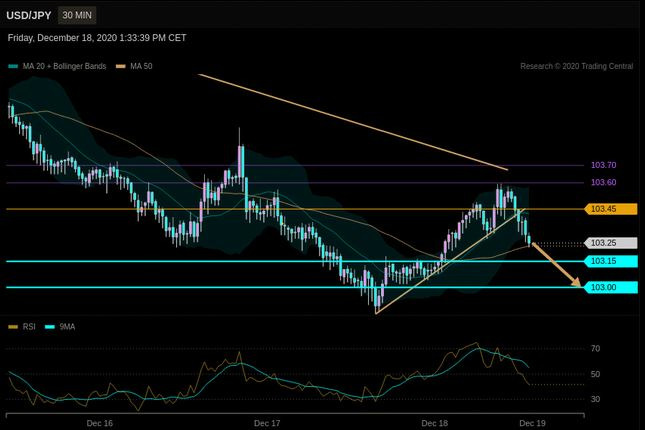The image size is (645, 430).
Task: Click the MA 50 legend label
Action: click(x=141, y=66)
